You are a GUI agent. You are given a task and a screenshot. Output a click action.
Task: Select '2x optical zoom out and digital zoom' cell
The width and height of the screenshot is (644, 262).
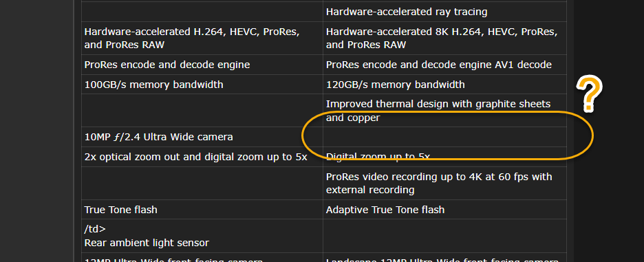click(x=202, y=157)
